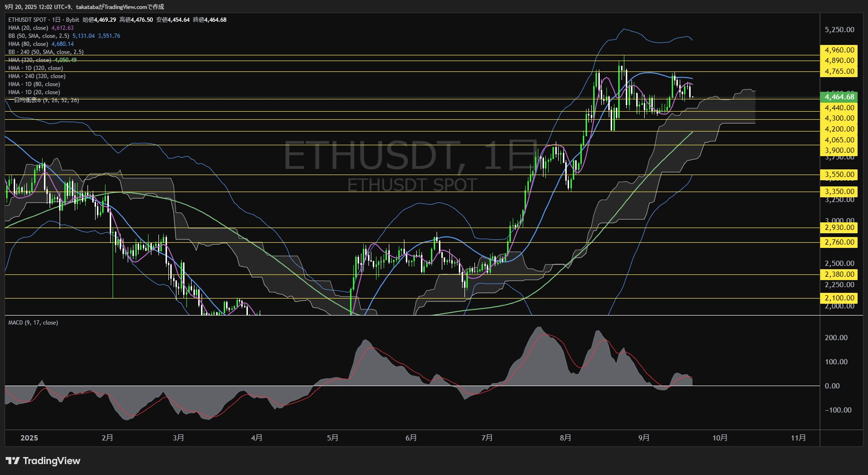Viewport: 868px width, 475px height.
Task: Select the 4,300.00 price level label
Action: pos(840,118)
